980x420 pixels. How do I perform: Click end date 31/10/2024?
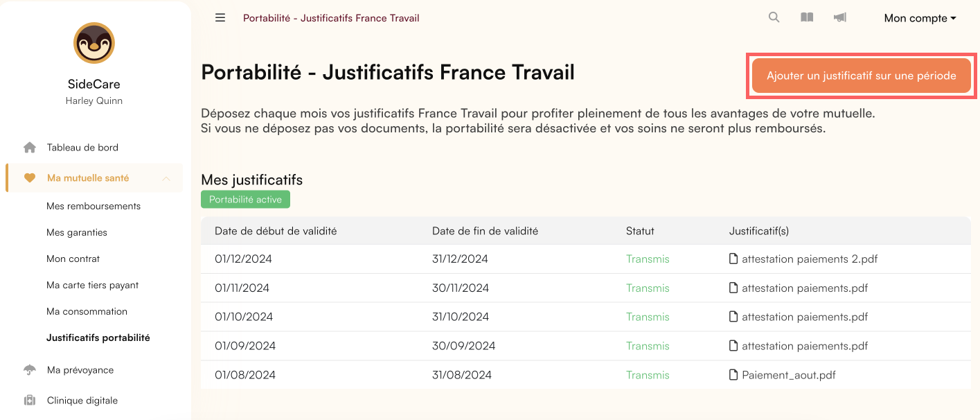click(x=461, y=317)
